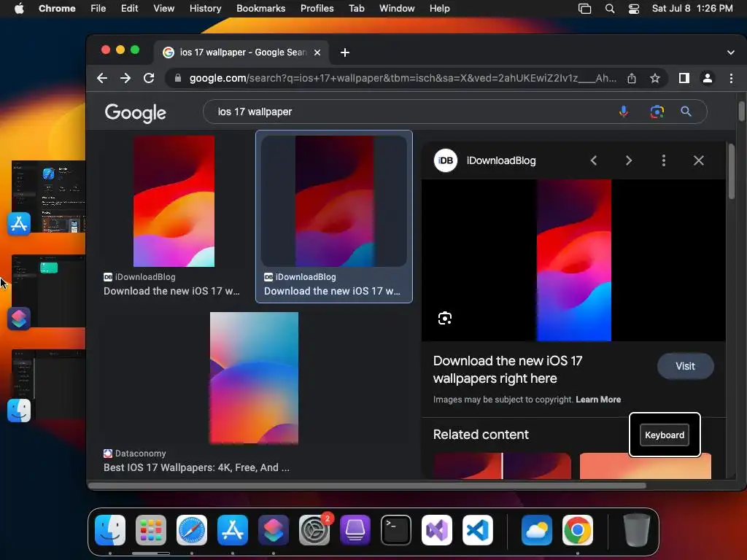Open Terminal from the Dock
This screenshot has width=747, height=560.
coord(396,530)
